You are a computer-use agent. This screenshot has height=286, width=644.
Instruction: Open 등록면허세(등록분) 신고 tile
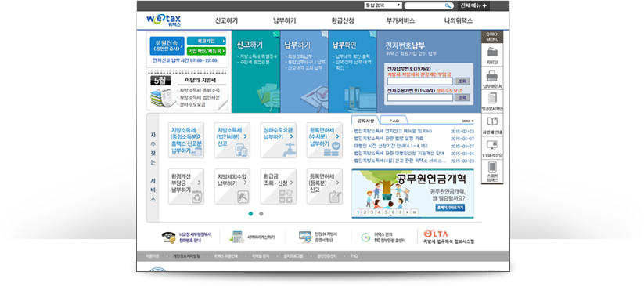click(325, 186)
